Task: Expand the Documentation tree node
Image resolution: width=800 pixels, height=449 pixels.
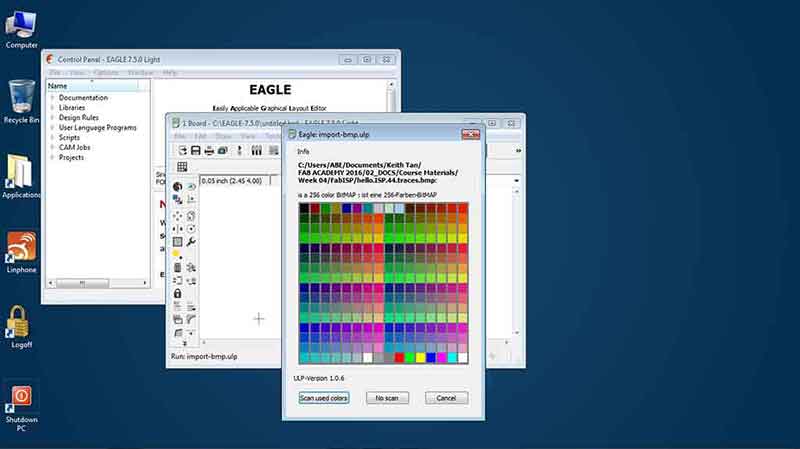Action: tap(52, 97)
